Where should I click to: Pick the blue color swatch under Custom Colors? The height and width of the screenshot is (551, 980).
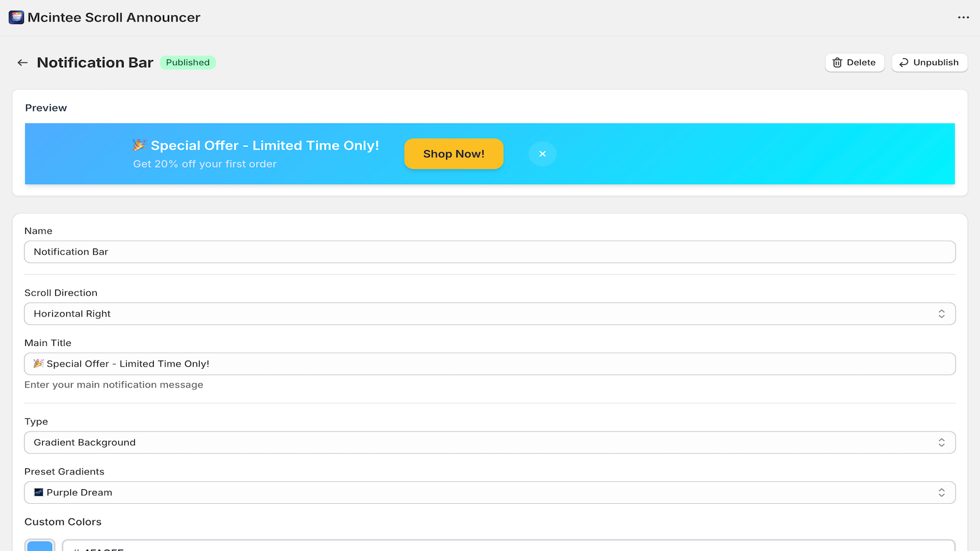(x=40, y=547)
